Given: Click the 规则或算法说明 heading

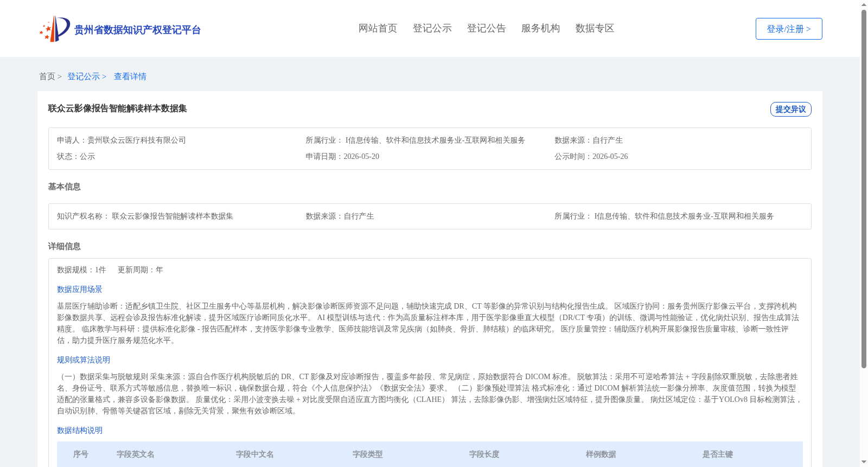Looking at the screenshot, I should 84,360.
